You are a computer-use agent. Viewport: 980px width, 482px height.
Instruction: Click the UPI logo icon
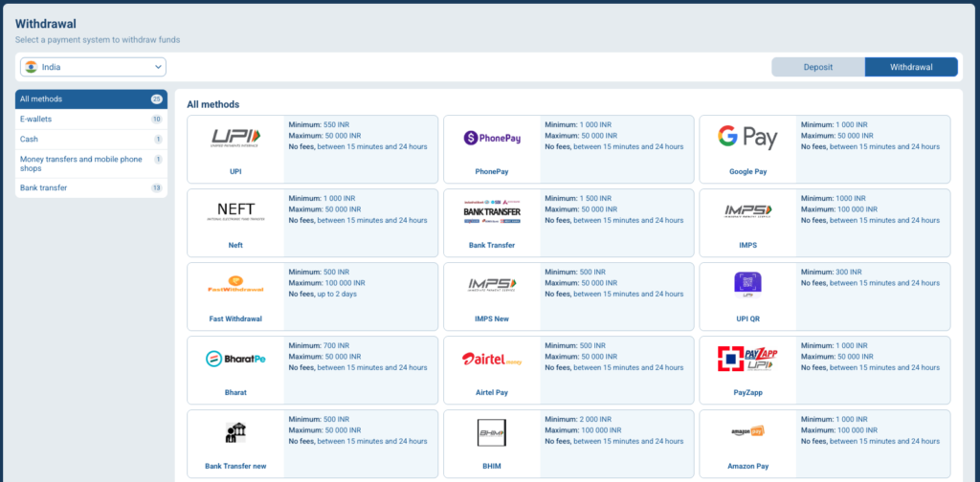pyautogui.click(x=235, y=138)
